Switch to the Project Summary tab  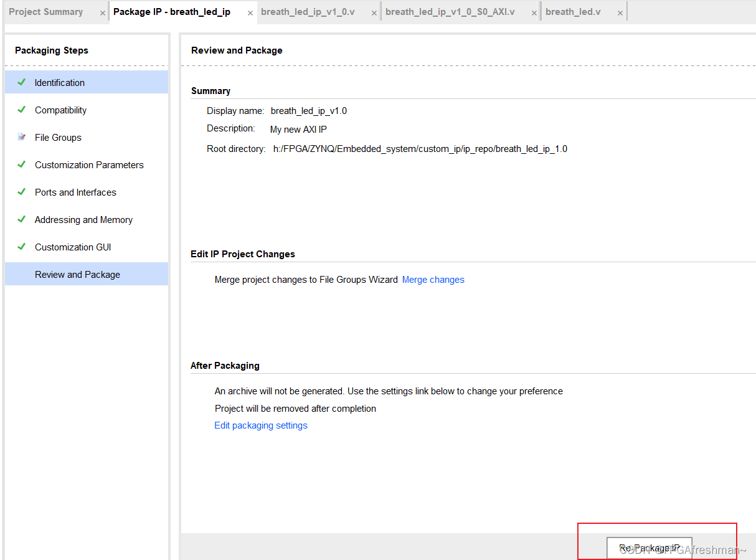pos(45,11)
